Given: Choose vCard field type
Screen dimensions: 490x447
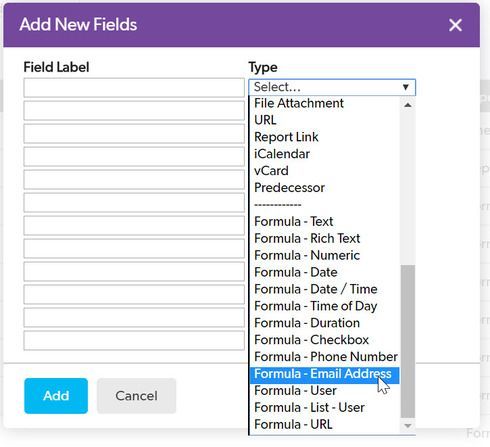Looking at the screenshot, I should [x=271, y=171].
